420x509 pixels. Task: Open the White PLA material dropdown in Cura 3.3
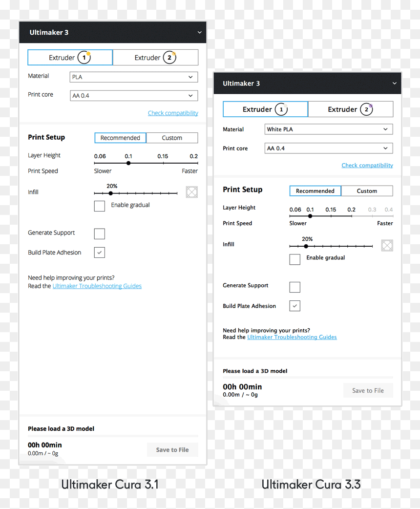point(329,129)
